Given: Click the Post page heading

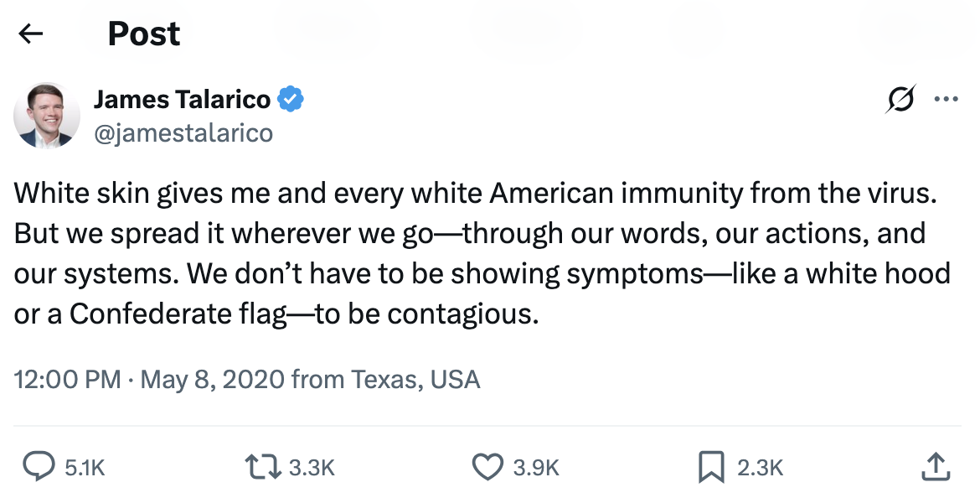Looking at the screenshot, I should point(144,34).
